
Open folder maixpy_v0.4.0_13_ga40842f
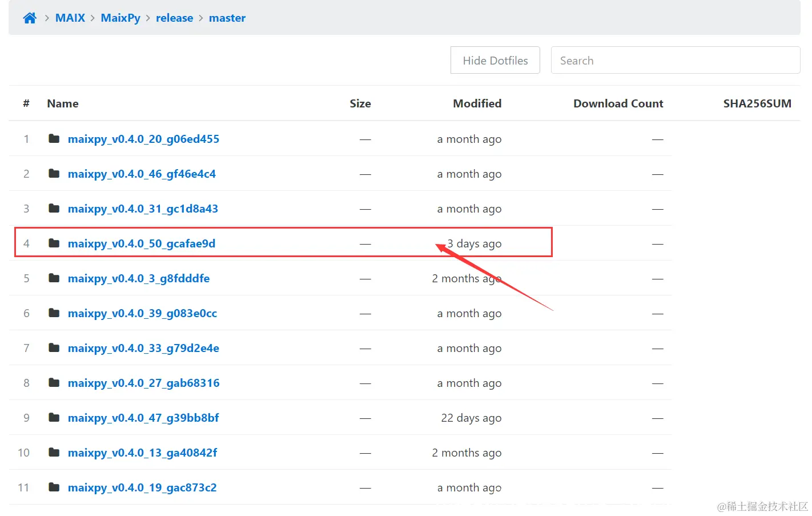(142, 453)
